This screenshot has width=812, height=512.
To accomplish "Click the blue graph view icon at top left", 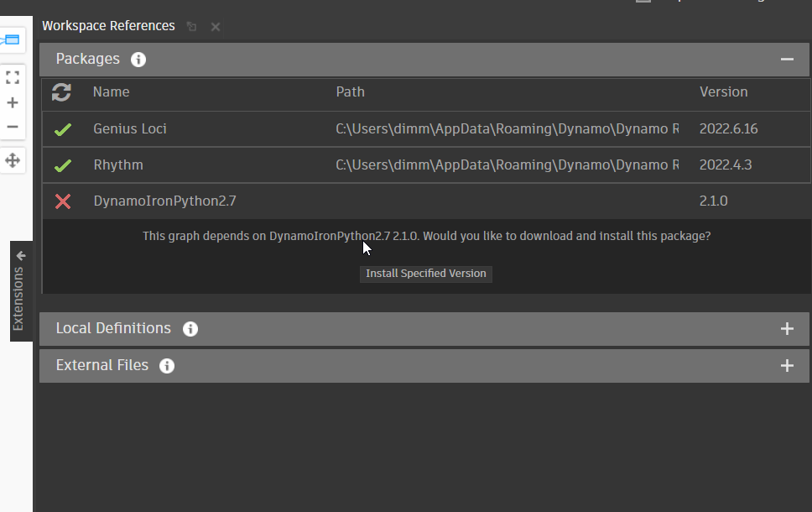I will coord(12,39).
